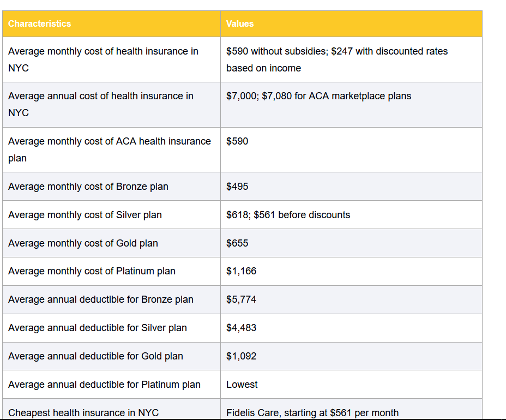Select the Gold plan monthly cost label

tap(83, 243)
